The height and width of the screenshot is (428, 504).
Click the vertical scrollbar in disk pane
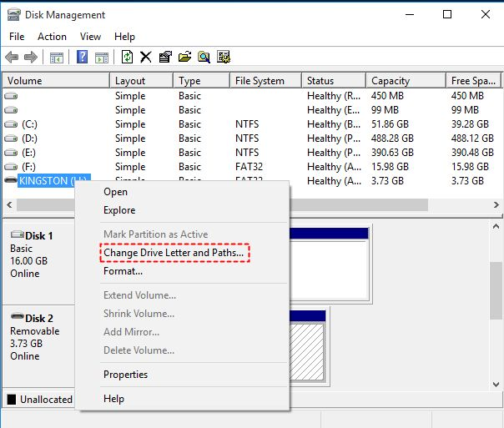pyautogui.click(x=496, y=284)
